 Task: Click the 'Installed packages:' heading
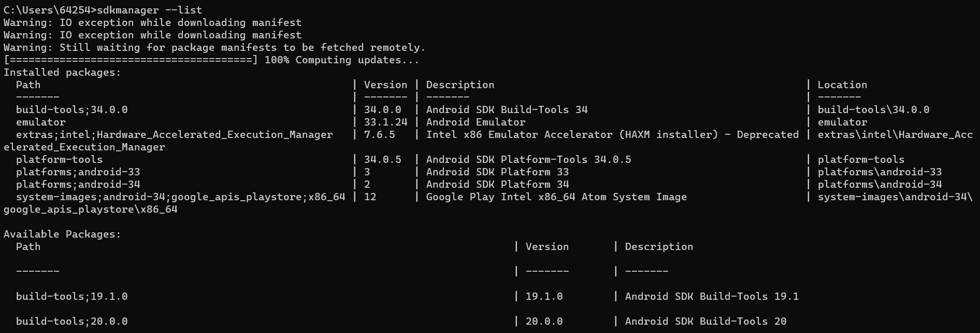(x=62, y=72)
